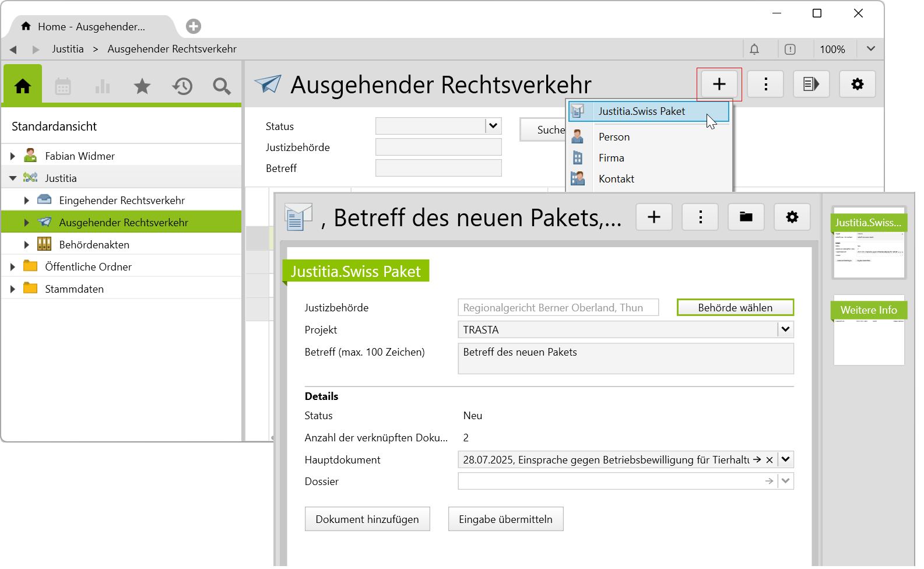
Task: Expand the Eingehender Rechtsverkehr node
Action: click(x=27, y=201)
